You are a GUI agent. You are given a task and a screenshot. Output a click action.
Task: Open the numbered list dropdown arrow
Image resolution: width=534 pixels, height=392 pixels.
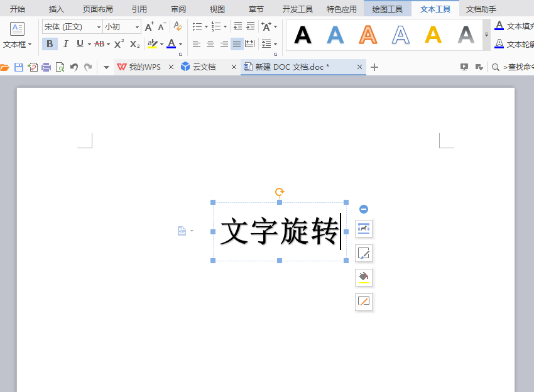[225, 26]
